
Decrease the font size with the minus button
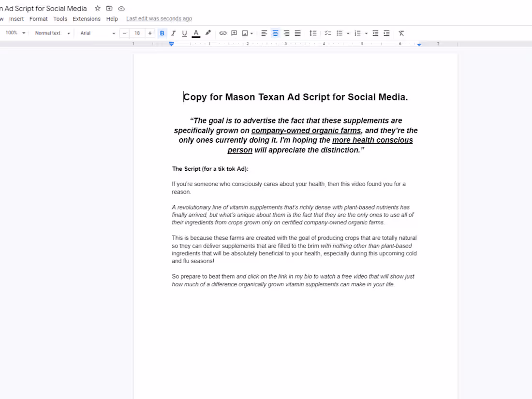(124, 33)
